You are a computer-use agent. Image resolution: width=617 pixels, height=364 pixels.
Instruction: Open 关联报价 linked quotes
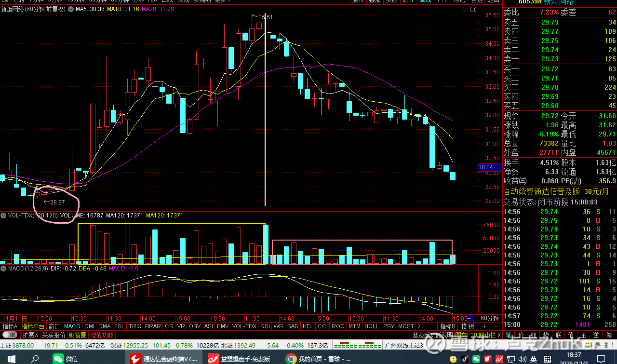pos(54,335)
